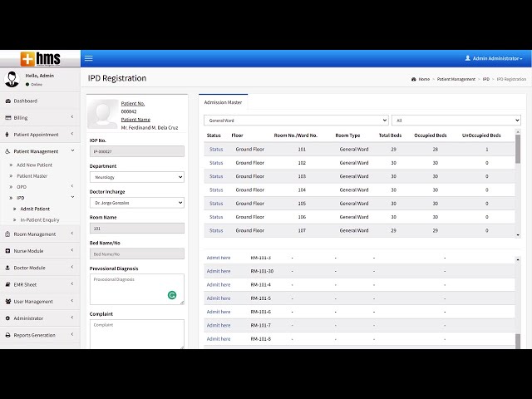
Task: Click the Nurse Module icon
Action: 7,251
